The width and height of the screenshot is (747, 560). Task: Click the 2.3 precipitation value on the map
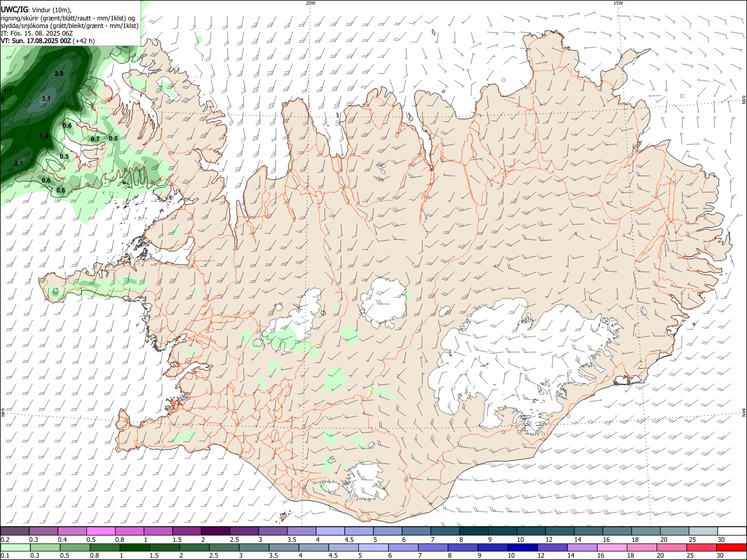click(x=59, y=73)
